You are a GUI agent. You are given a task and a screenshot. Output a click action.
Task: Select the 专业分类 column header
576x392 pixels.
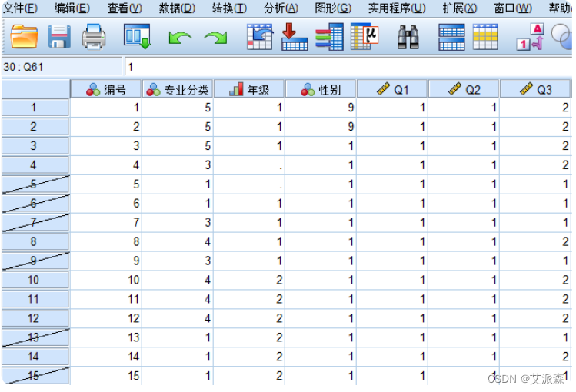[x=178, y=89]
